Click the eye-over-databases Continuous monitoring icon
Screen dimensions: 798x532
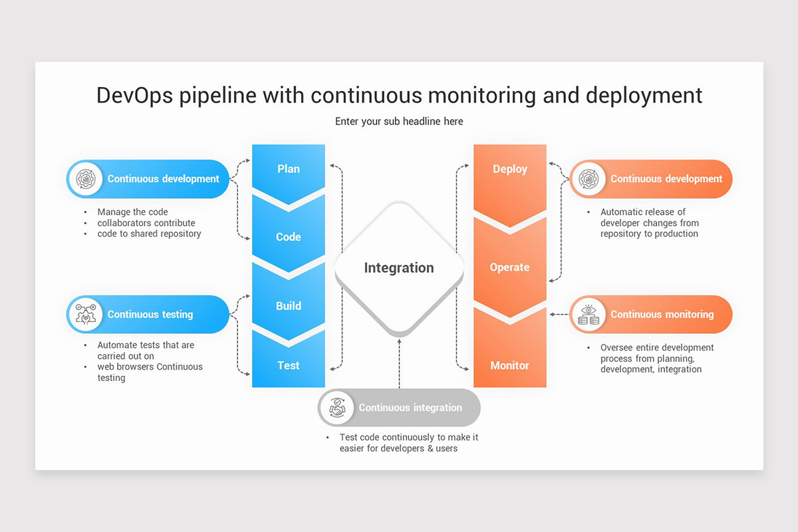point(589,315)
